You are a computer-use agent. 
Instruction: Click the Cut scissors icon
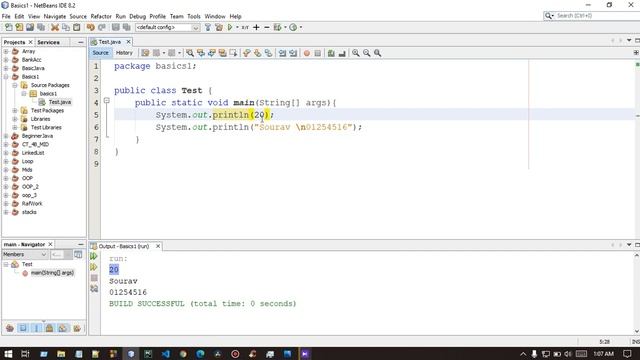click(55, 27)
